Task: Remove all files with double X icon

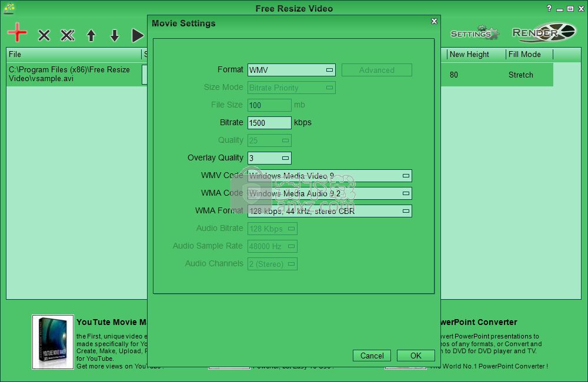Action: tap(68, 36)
